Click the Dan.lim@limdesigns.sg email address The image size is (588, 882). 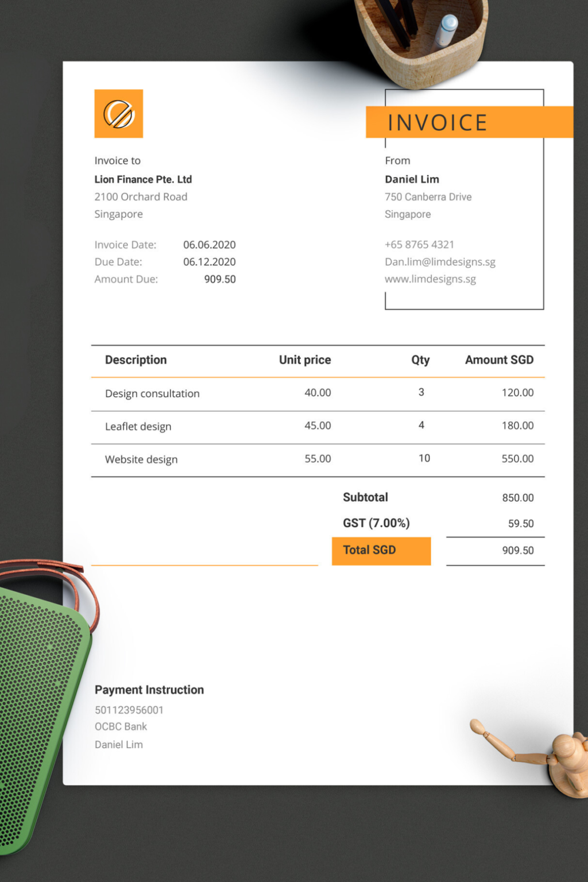[x=440, y=262]
